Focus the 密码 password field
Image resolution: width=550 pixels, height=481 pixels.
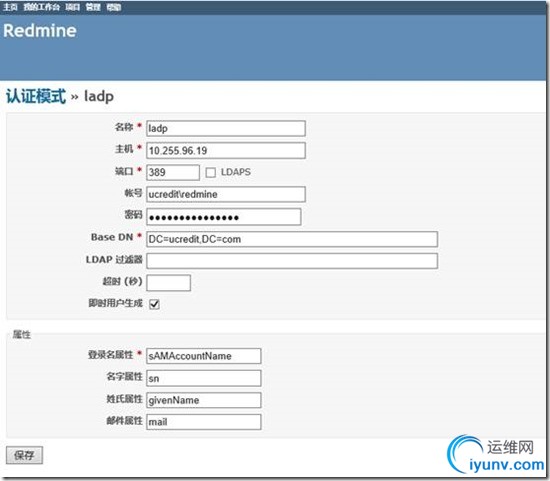pos(223,217)
